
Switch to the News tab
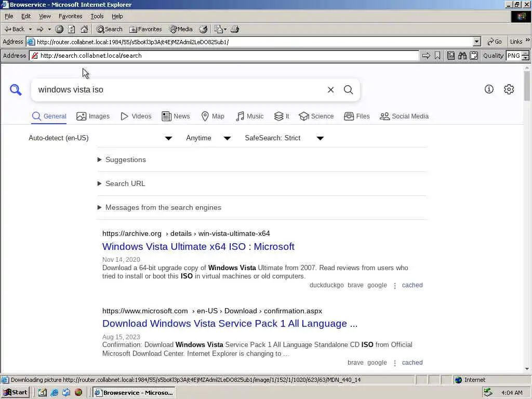click(x=176, y=116)
